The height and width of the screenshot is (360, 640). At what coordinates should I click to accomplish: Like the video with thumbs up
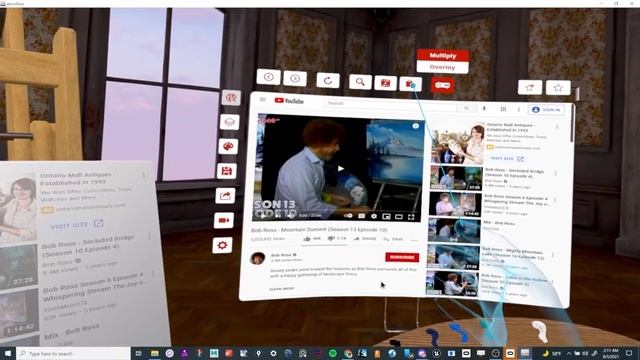coord(312,239)
